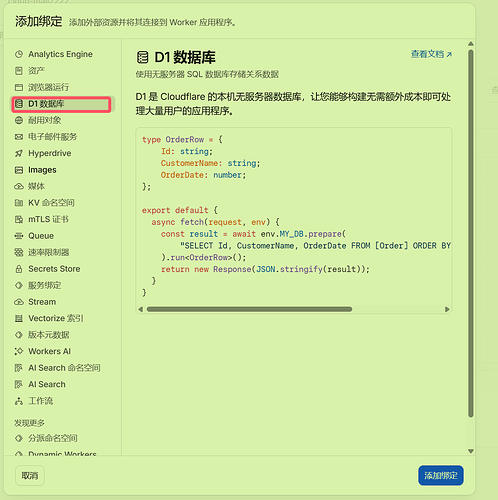Click the 服务绑定 icon
Image resolution: width=498 pixels, height=500 pixels.
19,285
